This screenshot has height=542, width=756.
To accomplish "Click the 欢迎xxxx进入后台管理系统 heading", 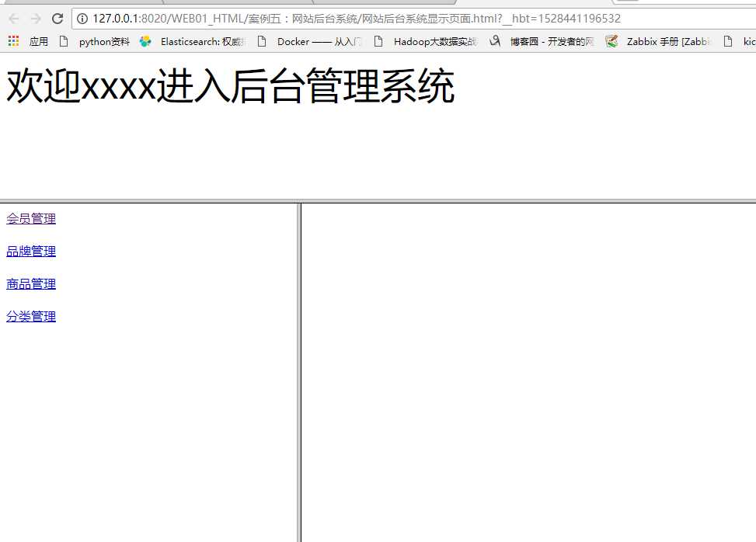I will pos(231,85).
